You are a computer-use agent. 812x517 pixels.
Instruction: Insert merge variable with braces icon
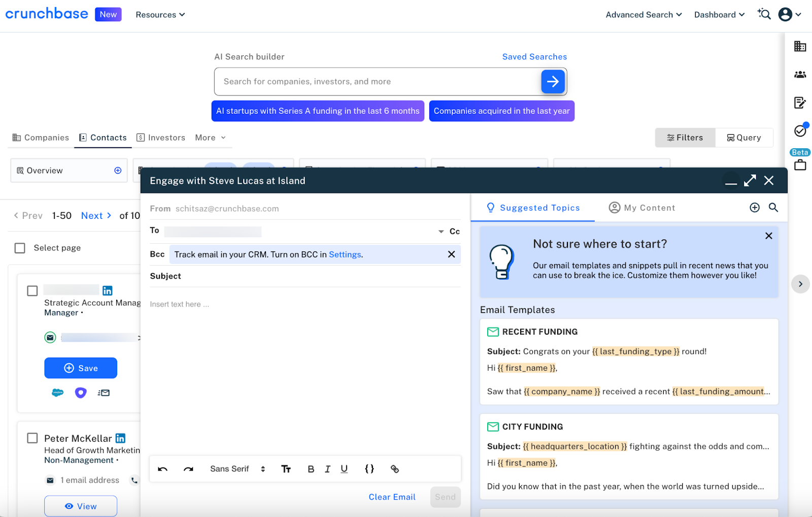pos(369,469)
